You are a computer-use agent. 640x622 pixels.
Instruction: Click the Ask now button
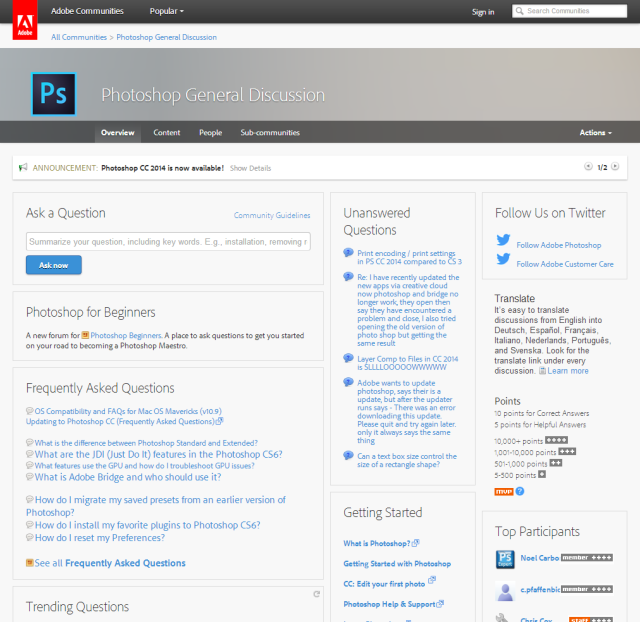[x=53, y=265]
